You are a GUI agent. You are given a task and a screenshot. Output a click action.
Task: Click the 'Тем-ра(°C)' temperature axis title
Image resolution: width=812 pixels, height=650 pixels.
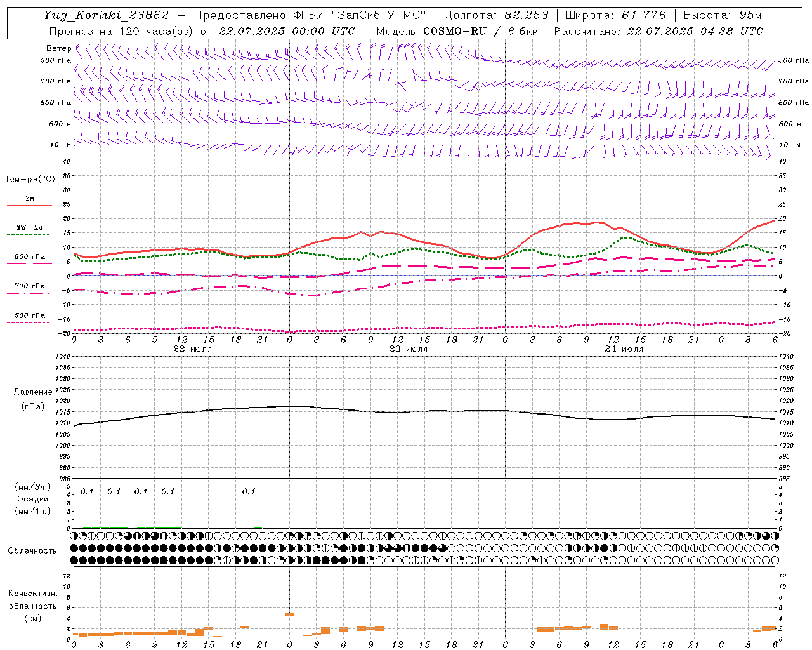30,180
